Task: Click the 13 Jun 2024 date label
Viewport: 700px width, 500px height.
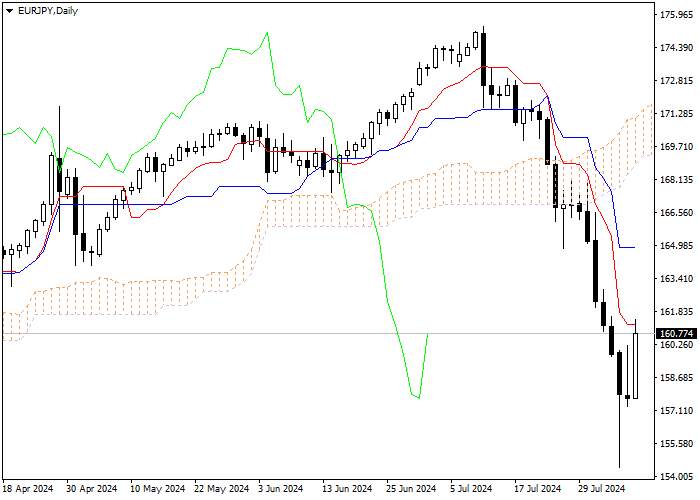Action: click(x=347, y=489)
